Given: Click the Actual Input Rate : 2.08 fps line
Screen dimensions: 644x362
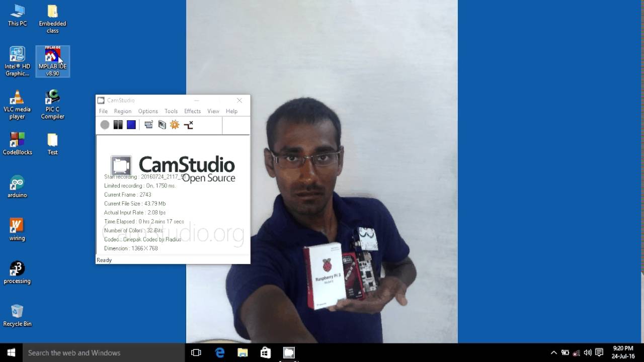Looking at the screenshot, I should pos(135,213).
